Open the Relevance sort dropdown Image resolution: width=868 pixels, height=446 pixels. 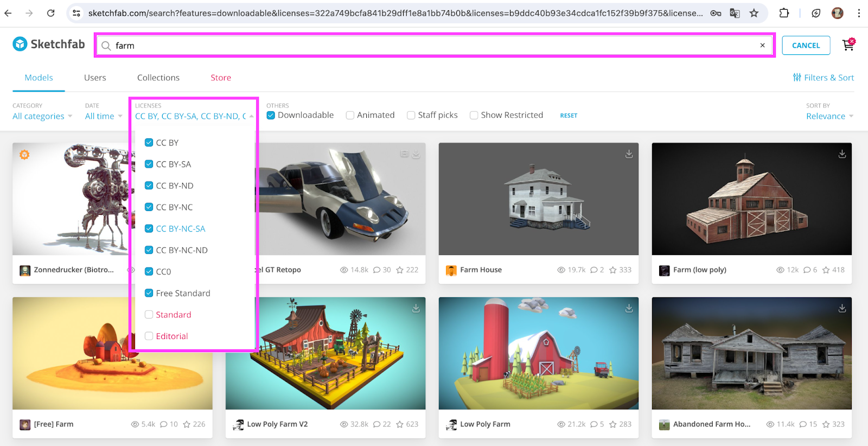[x=829, y=116]
